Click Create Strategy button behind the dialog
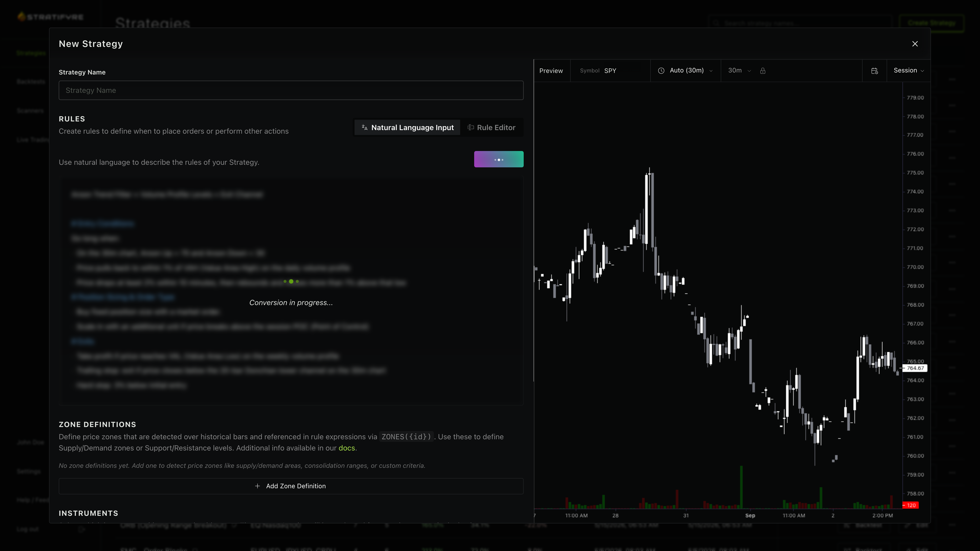 (x=931, y=23)
